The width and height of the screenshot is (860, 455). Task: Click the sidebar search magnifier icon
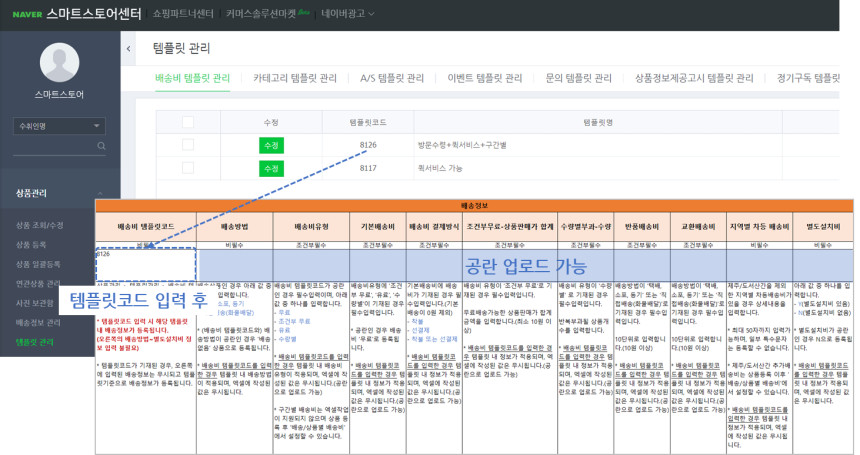point(100,147)
